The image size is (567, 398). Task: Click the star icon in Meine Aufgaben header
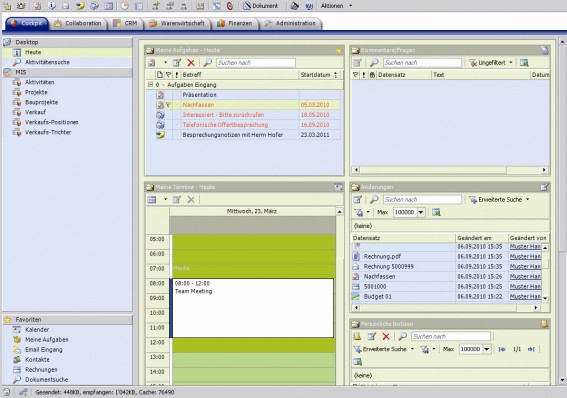pos(338,51)
